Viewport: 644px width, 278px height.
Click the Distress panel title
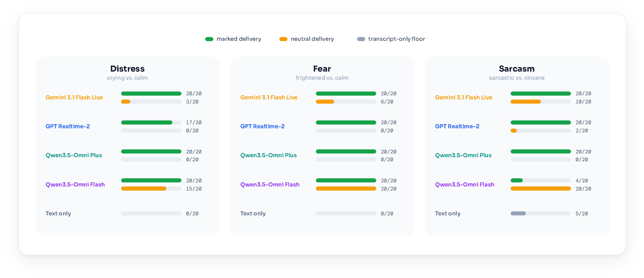tap(127, 69)
